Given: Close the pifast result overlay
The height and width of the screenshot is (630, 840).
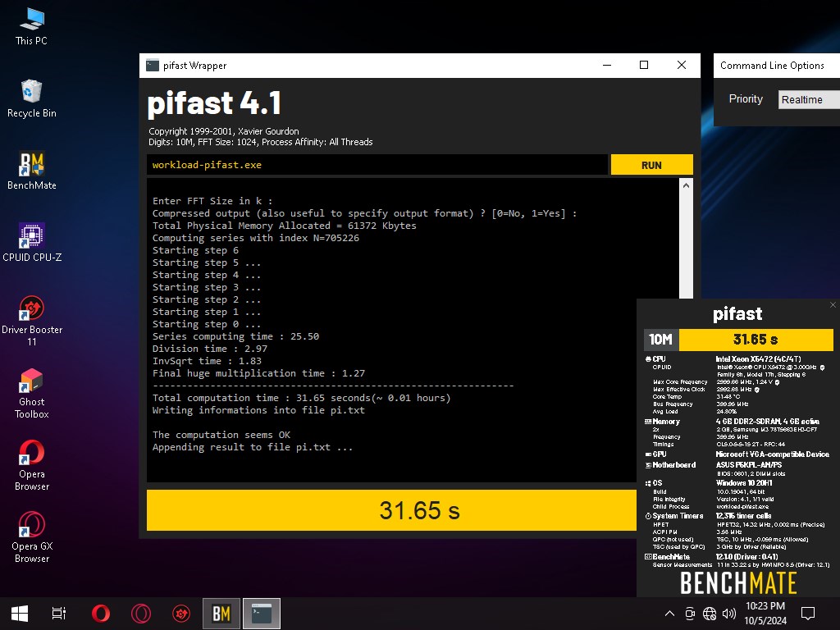Looking at the screenshot, I should [x=833, y=305].
